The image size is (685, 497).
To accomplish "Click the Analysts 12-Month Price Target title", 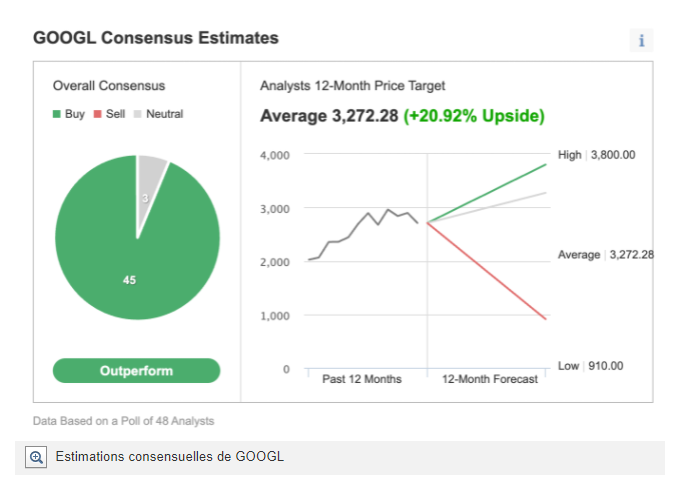I will [x=352, y=86].
